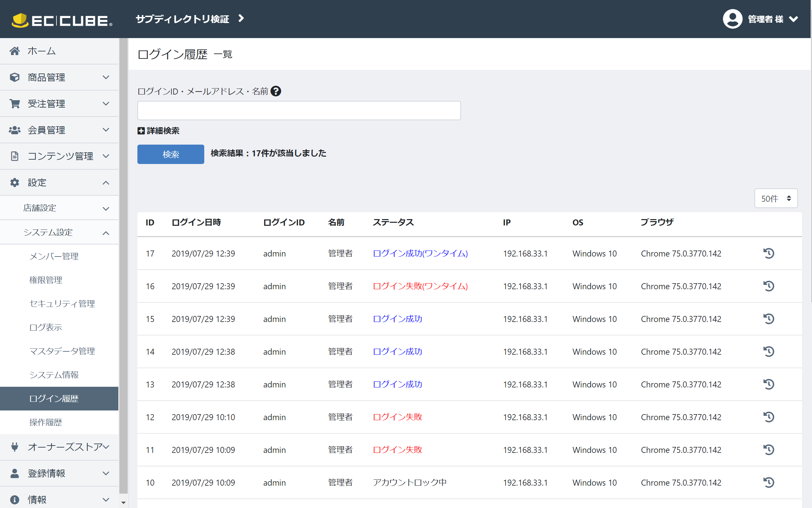Screen dimensions: 812x508
Task: Open 権限管理 in the sidebar
Action: pos(46,280)
